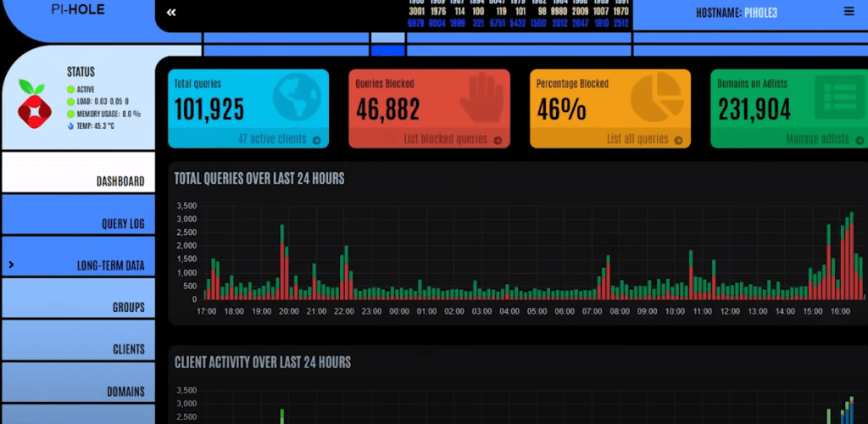Open the Manage adlists link
The image size is (868, 424).
coord(819,139)
